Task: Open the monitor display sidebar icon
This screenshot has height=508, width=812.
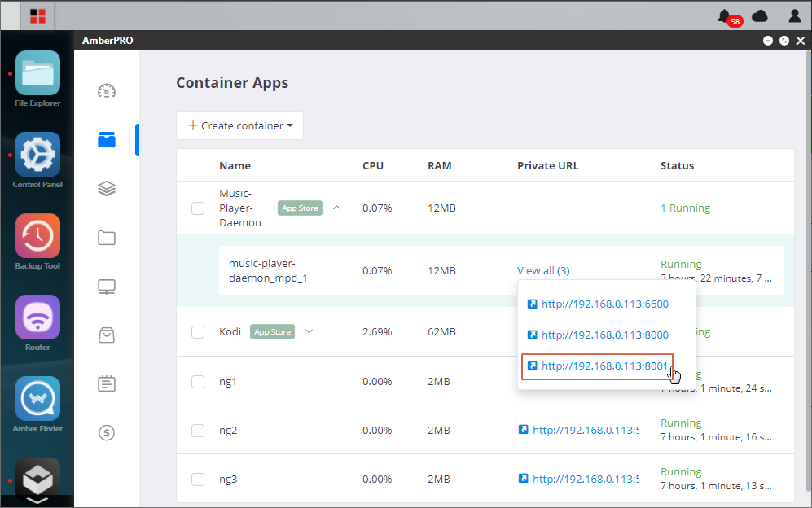Action: [x=107, y=287]
